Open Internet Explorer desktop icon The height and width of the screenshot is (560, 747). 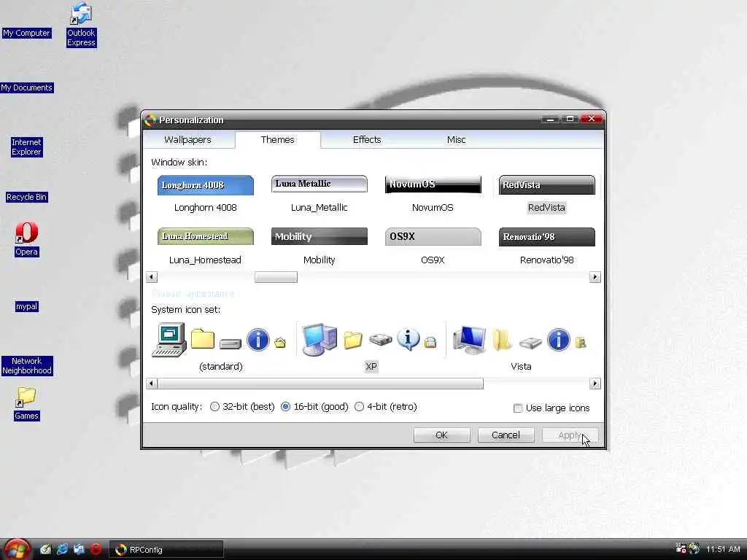[27, 147]
